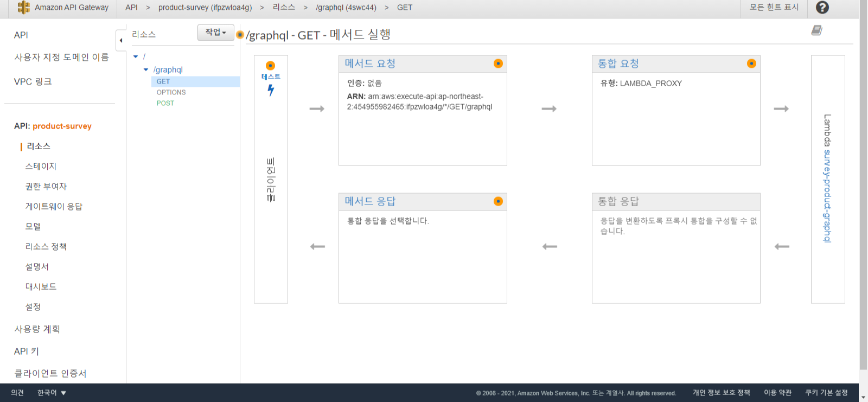Screen dimensions: 868x402
Task: Open 리소스 정책 in the sidebar
Action: pos(46,246)
